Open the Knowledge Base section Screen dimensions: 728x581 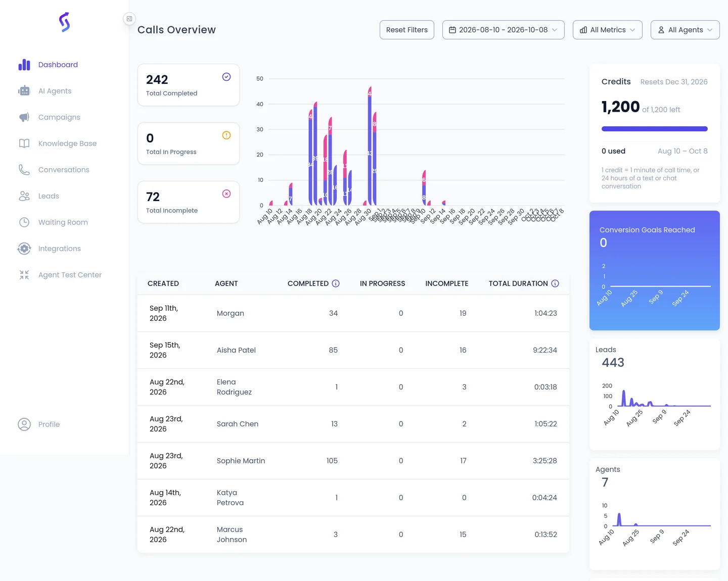coord(67,143)
